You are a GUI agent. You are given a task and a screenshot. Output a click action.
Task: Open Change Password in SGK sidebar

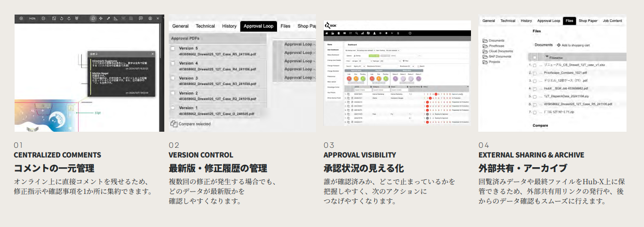pos(333,66)
